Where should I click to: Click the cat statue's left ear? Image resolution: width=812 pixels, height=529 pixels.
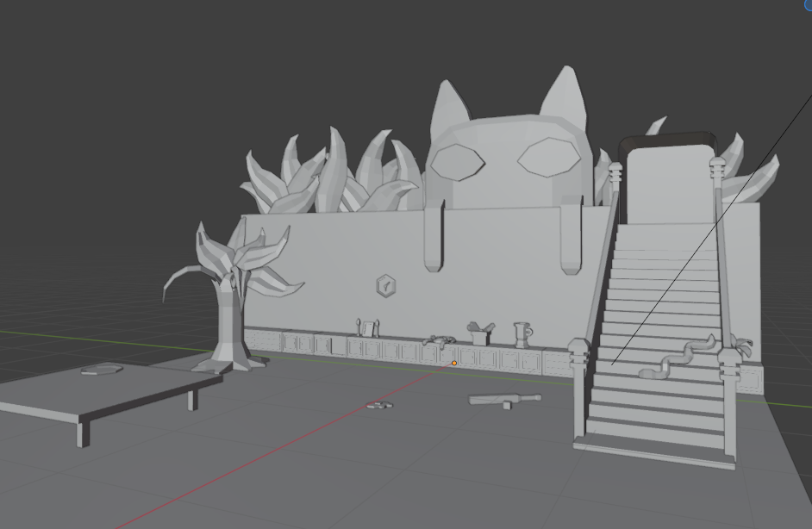[x=447, y=105]
